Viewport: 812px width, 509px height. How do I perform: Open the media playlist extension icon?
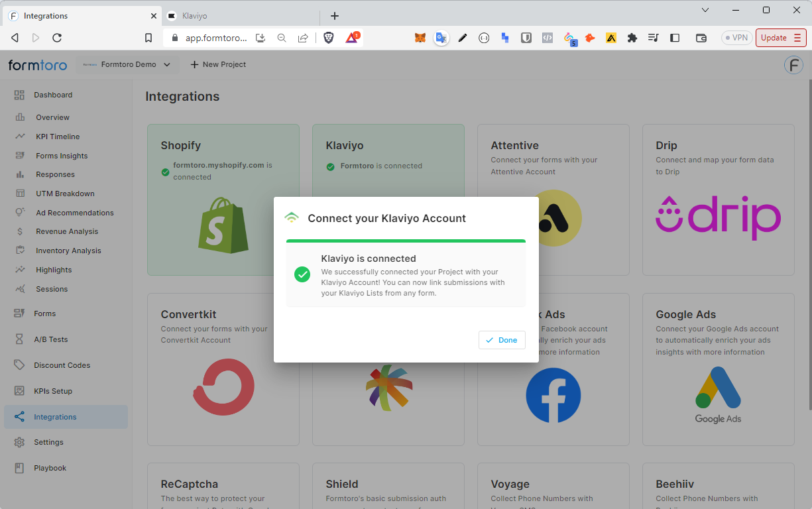click(x=654, y=38)
